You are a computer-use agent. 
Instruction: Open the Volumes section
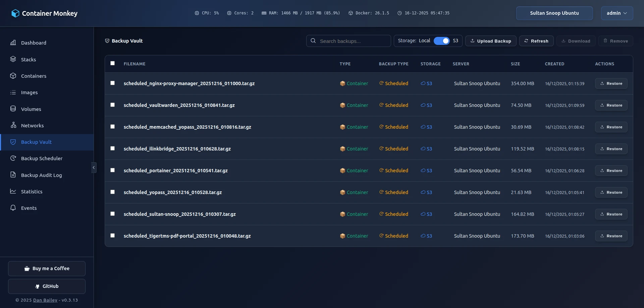click(x=31, y=109)
